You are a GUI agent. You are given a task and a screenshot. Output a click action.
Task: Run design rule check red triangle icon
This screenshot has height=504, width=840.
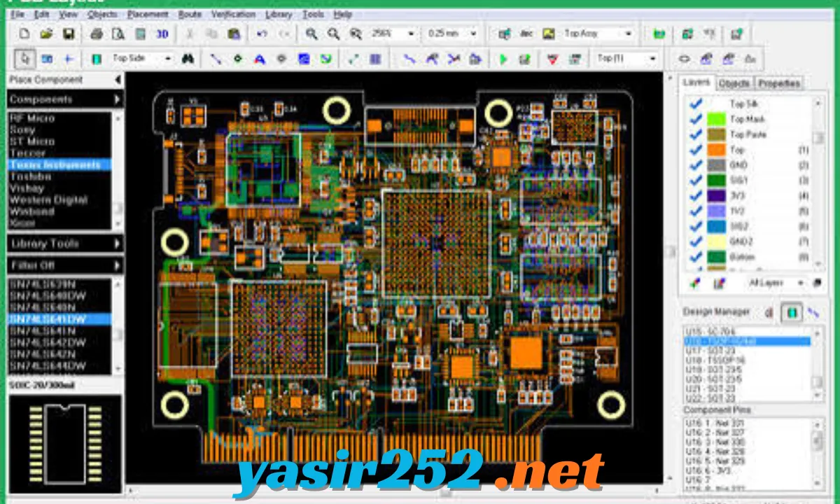click(x=553, y=59)
